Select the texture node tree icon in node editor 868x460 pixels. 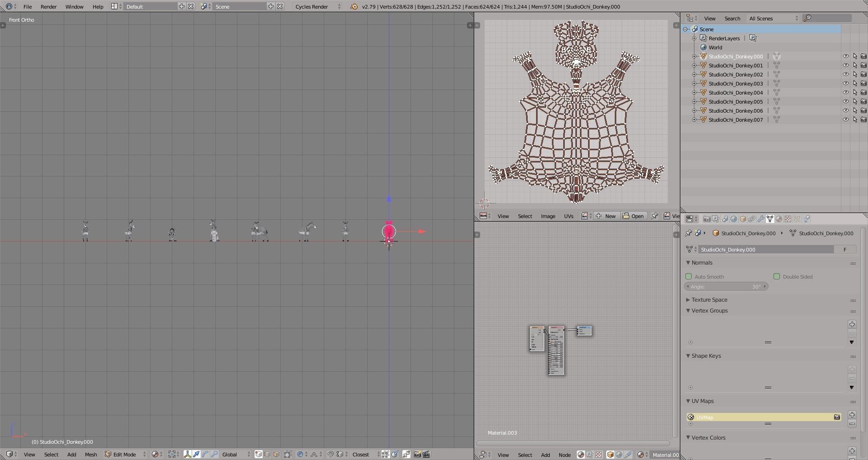(x=599, y=455)
